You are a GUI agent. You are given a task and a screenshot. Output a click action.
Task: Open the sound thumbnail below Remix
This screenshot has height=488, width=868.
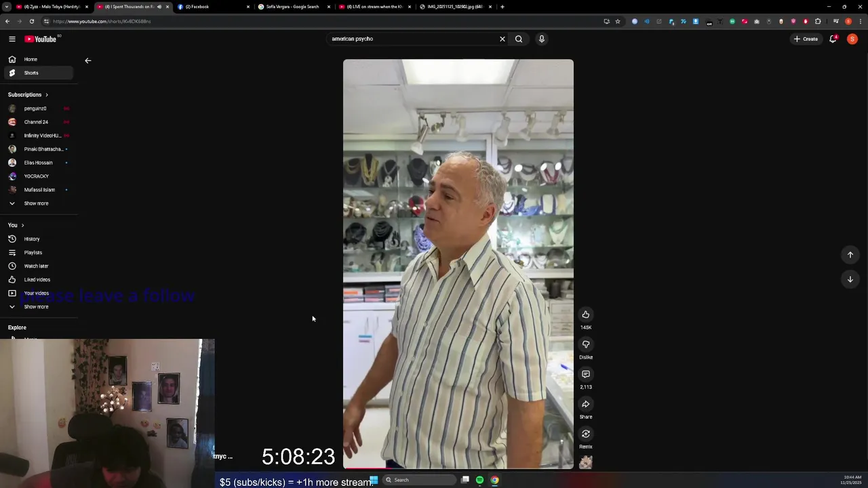[x=586, y=462]
